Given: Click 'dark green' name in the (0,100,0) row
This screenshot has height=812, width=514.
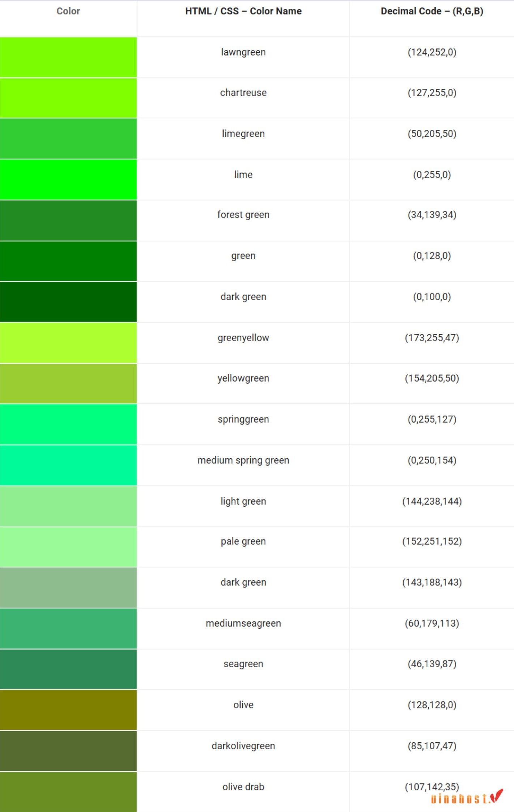Looking at the screenshot, I should coord(243,297).
